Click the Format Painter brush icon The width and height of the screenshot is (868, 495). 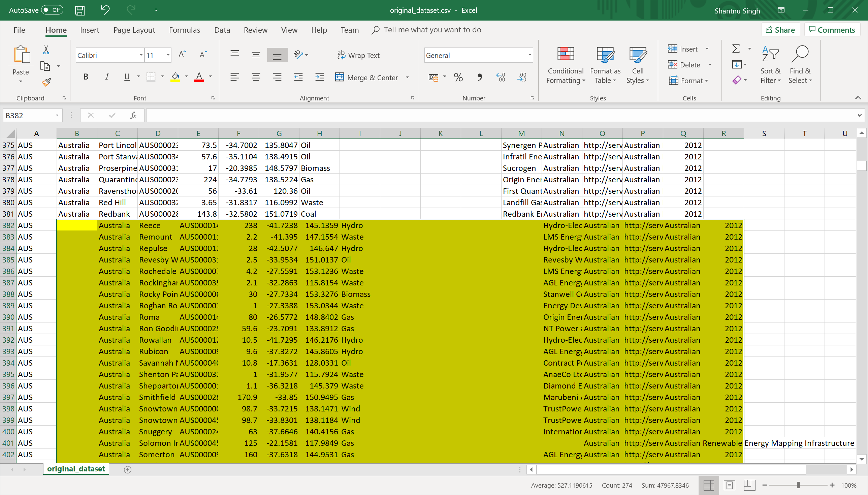(46, 82)
